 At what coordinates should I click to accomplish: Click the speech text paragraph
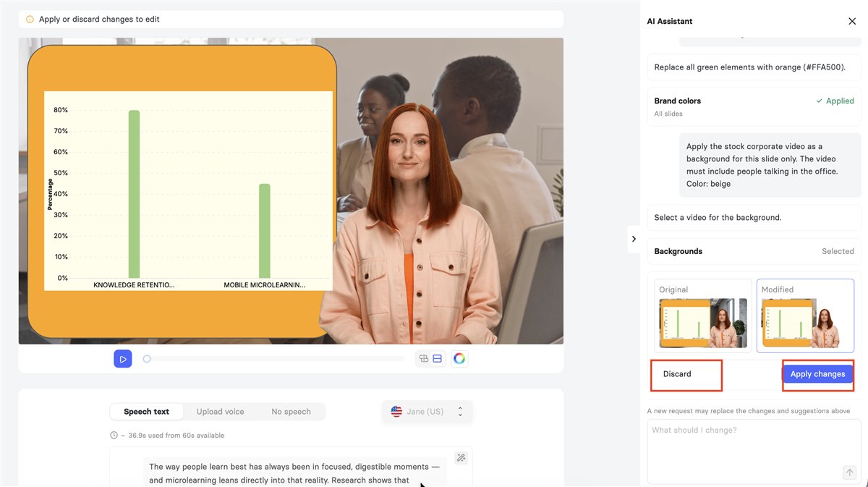coord(294,473)
